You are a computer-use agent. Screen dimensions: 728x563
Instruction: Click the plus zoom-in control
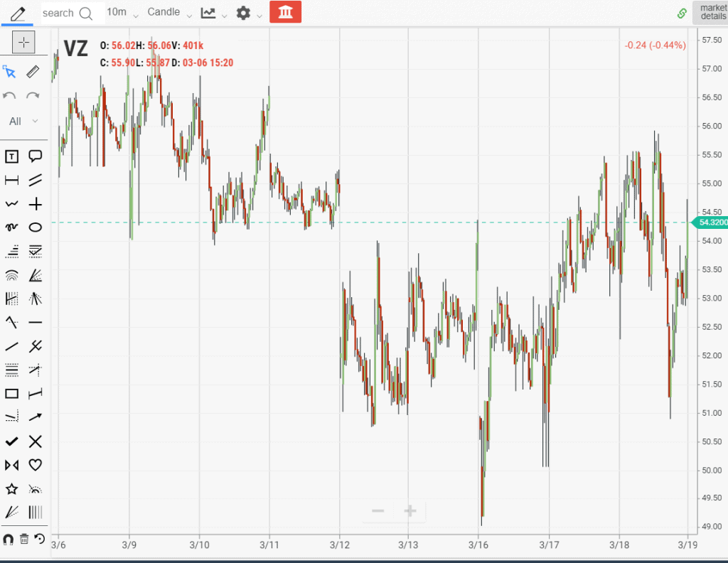point(410,511)
